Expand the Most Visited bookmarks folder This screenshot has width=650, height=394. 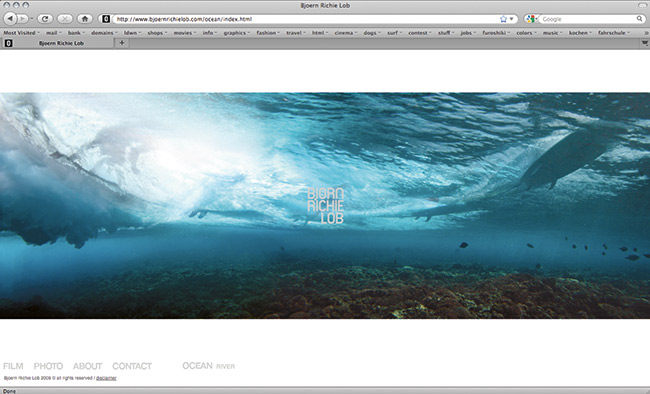coord(21,33)
